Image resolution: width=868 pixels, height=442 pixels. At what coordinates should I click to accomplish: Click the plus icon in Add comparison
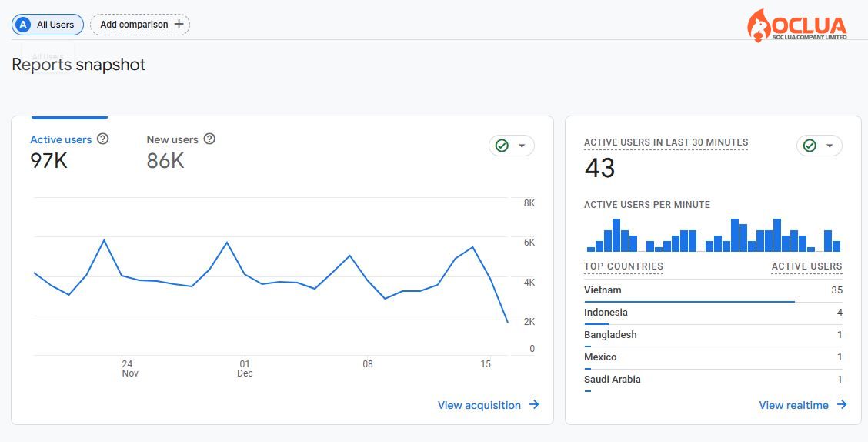179,25
